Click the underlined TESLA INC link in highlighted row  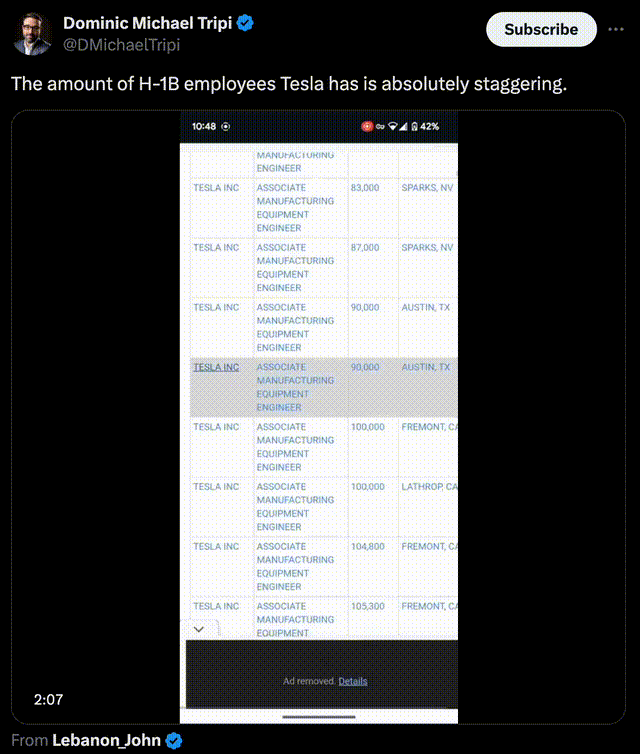tap(216, 367)
